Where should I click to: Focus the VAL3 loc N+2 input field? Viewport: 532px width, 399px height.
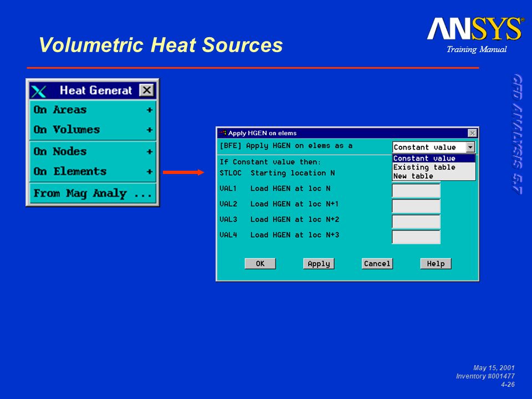(x=416, y=221)
